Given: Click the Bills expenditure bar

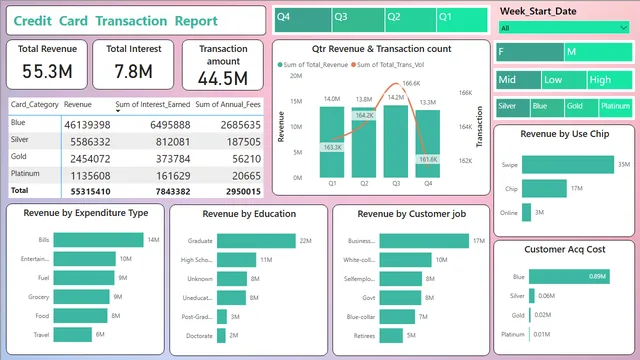Looking at the screenshot, I should [98, 240].
